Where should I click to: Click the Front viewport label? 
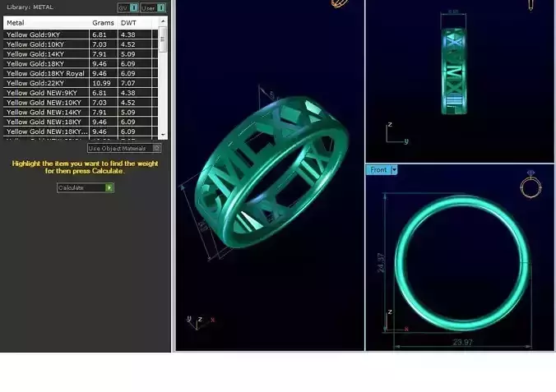point(378,170)
